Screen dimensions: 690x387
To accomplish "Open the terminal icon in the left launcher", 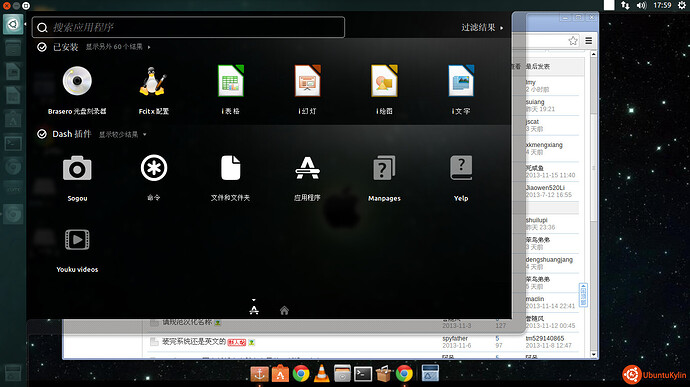I will (x=13, y=144).
